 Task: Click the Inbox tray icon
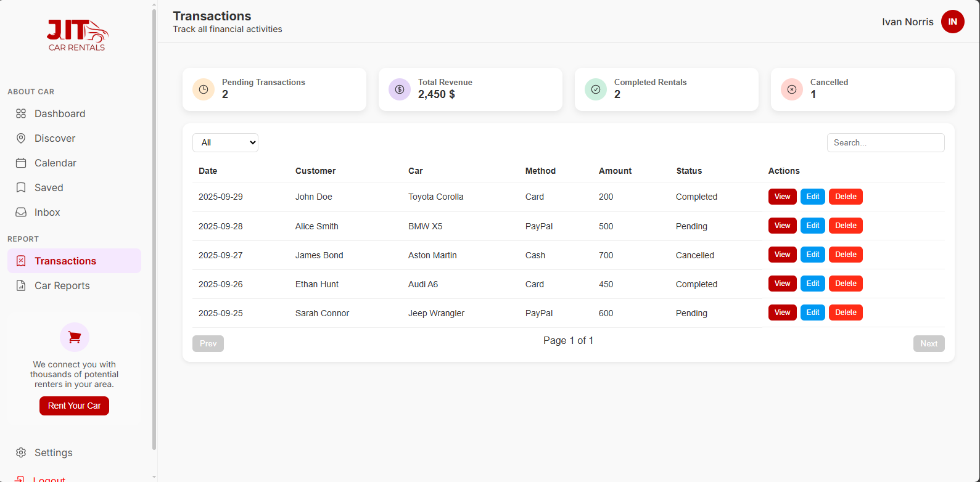pos(21,212)
